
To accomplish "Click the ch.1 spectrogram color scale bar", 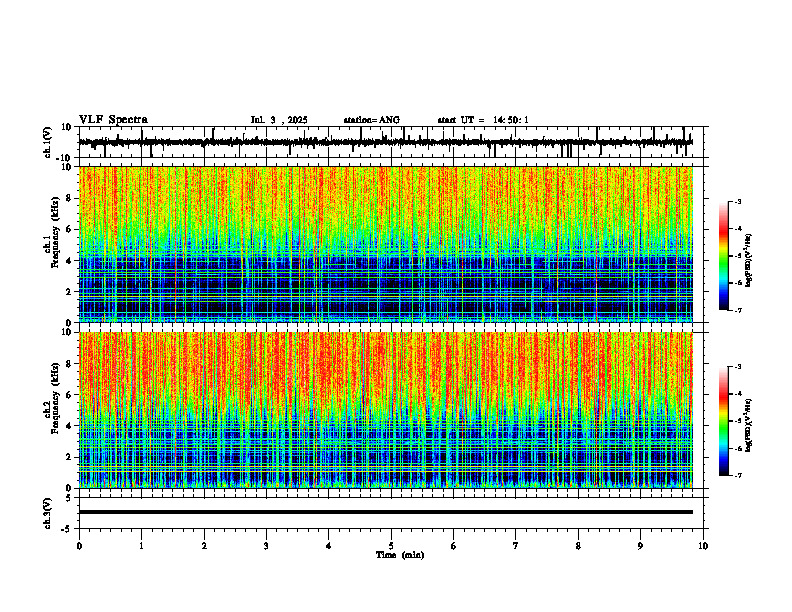I will pyautogui.click(x=723, y=256).
